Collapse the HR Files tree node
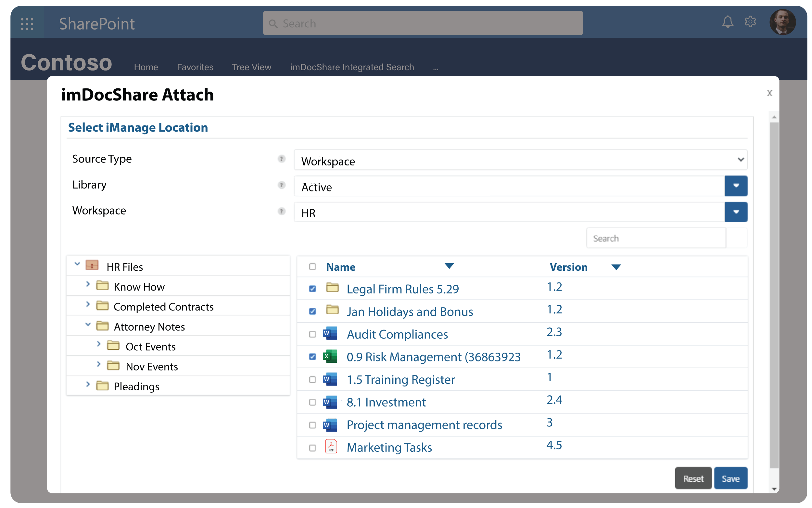 [77, 264]
